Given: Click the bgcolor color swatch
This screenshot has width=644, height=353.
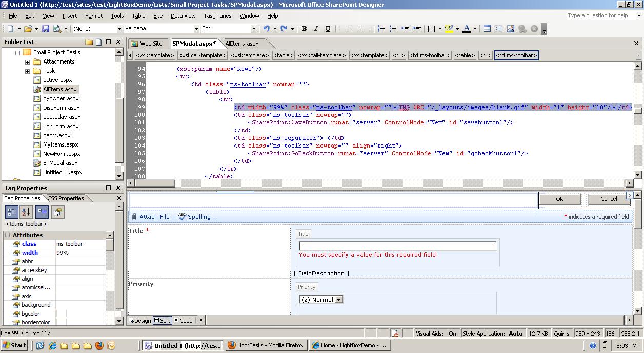Looking at the screenshot, I should 62,314.
